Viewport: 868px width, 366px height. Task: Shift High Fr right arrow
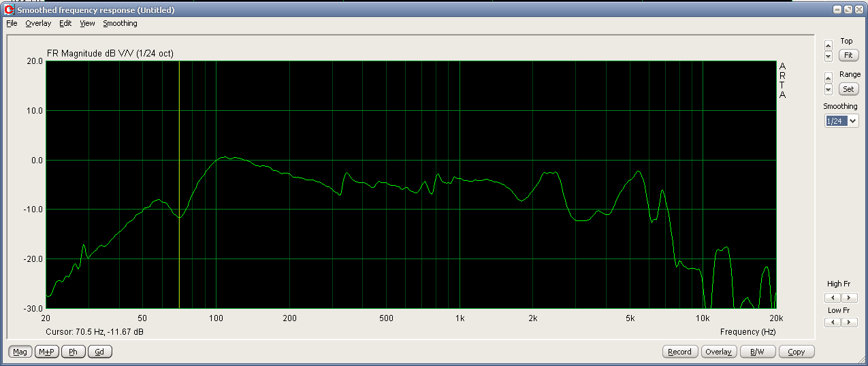click(849, 297)
